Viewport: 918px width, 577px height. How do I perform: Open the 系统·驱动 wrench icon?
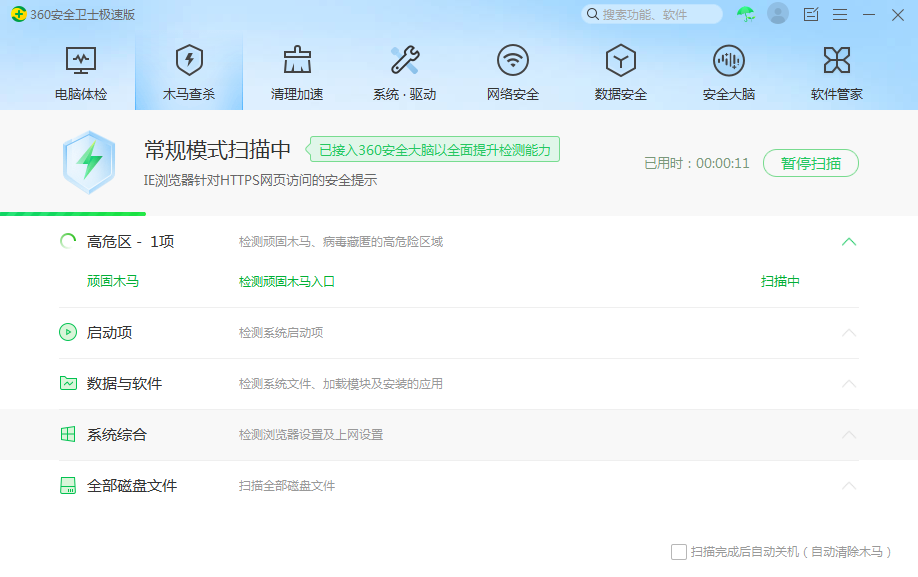point(405,60)
